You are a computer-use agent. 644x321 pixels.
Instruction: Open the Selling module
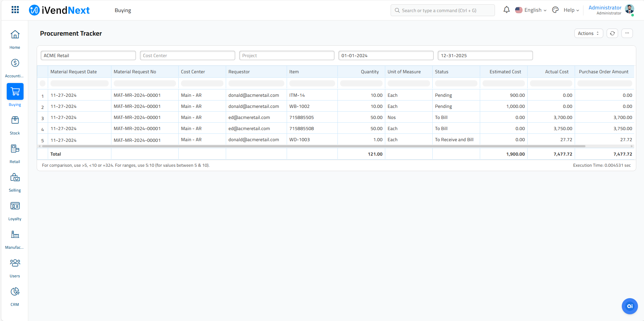15,182
